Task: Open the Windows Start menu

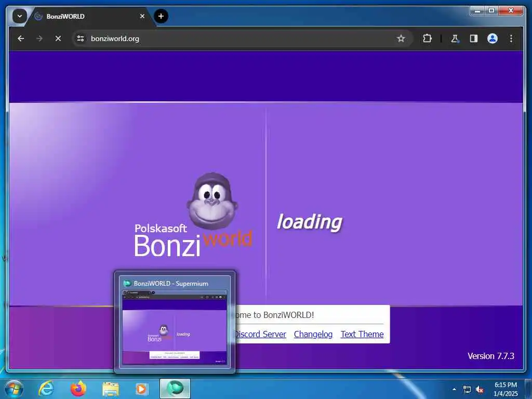Action: coord(14,389)
